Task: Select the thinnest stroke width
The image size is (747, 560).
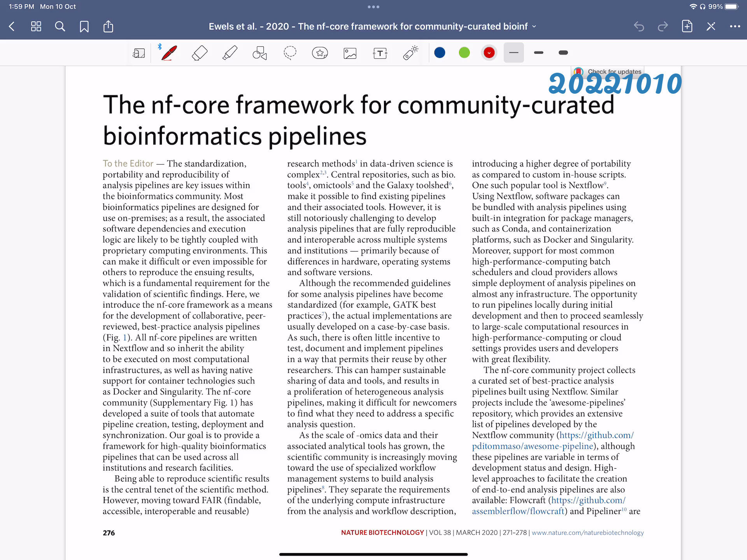Action: [x=514, y=53]
